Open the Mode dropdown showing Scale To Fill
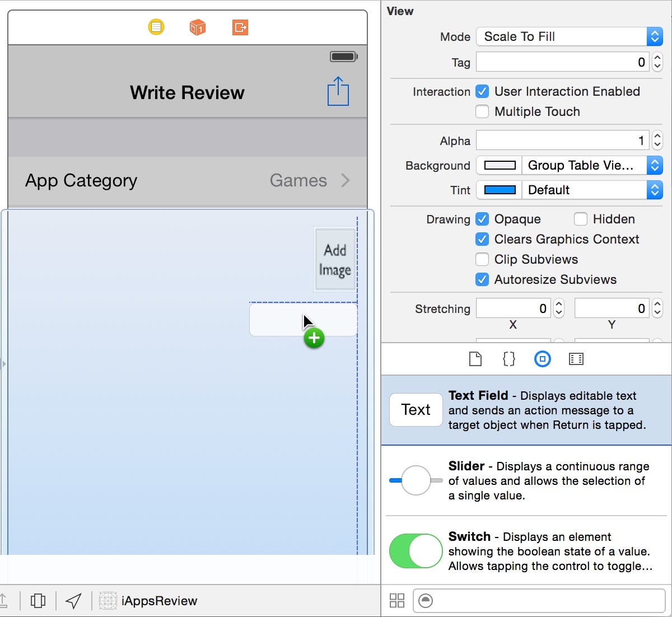Viewport: 672px width, 617px height. click(x=570, y=36)
